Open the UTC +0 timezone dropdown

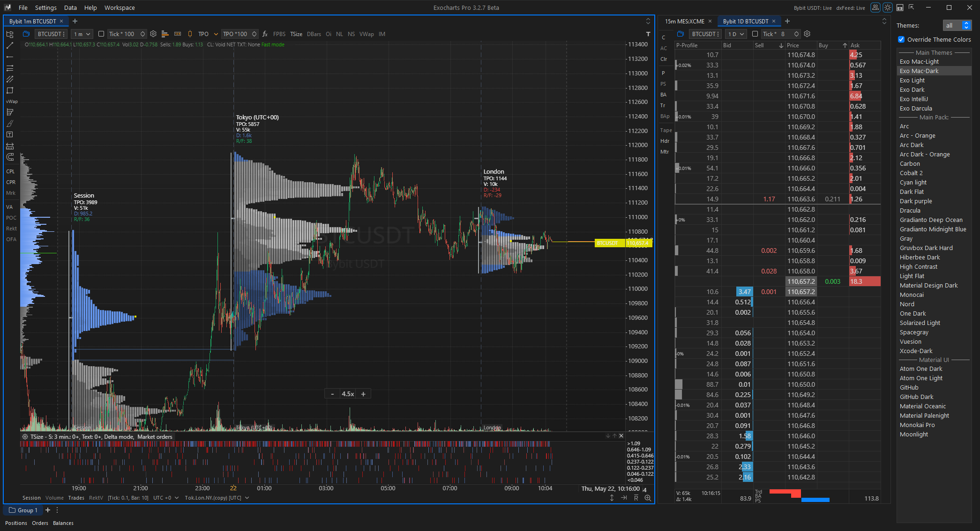point(166,498)
